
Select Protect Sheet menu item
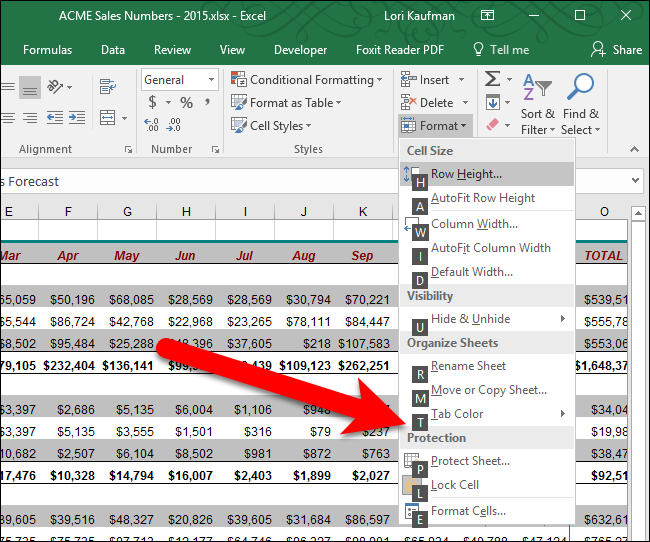470,461
